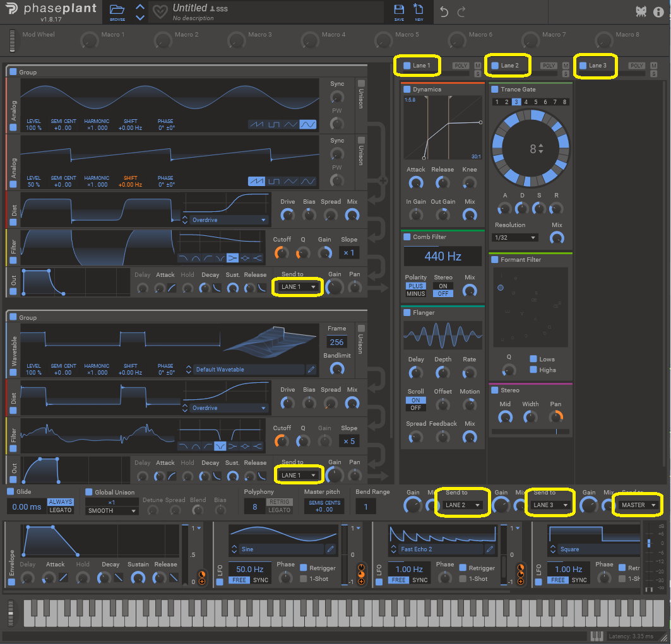
Task: Open the SMOOTH unison mode dropdown
Action: click(111, 510)
